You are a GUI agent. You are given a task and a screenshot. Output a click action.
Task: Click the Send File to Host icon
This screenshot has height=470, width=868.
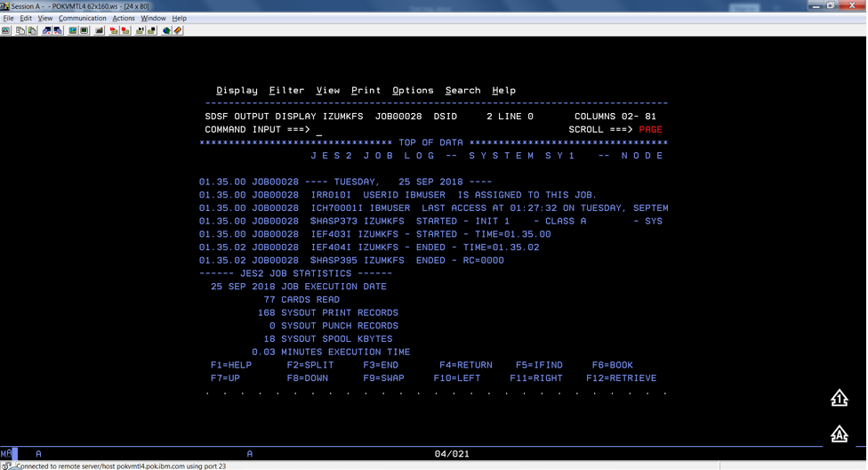click(46, 30)
